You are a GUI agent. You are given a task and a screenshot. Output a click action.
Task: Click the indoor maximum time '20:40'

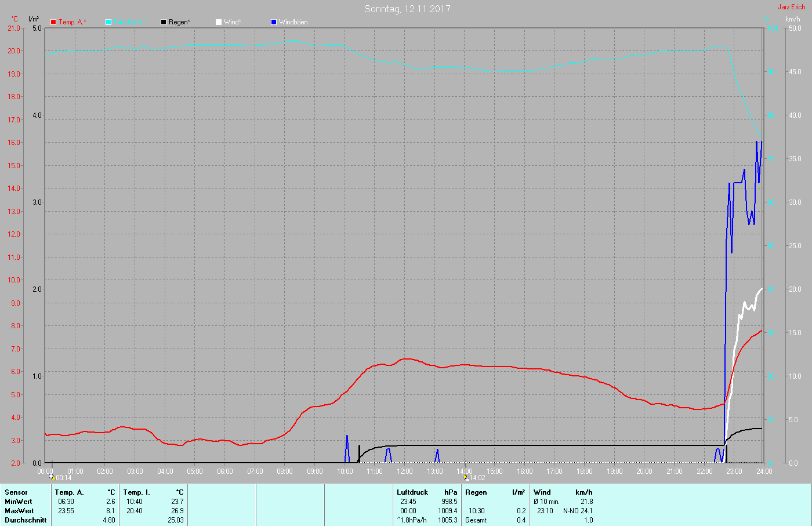point(135,511)
